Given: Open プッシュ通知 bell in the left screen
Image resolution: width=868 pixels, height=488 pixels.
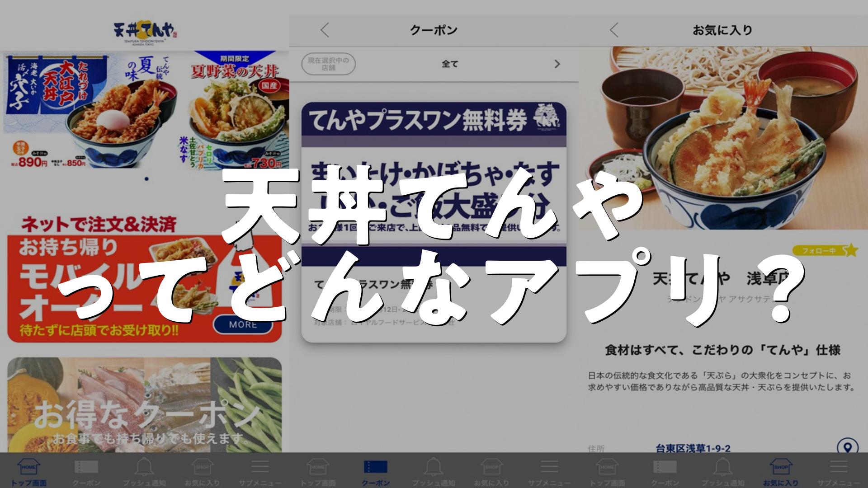Looking at the screenshot, I should tap(144, 471).
